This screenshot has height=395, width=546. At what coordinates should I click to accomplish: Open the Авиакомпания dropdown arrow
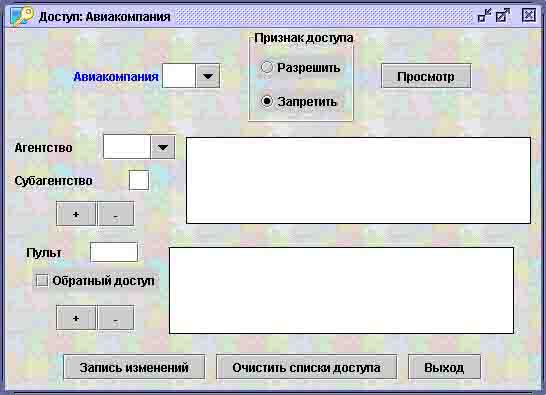pyautogui.click(x=208, y=76)
